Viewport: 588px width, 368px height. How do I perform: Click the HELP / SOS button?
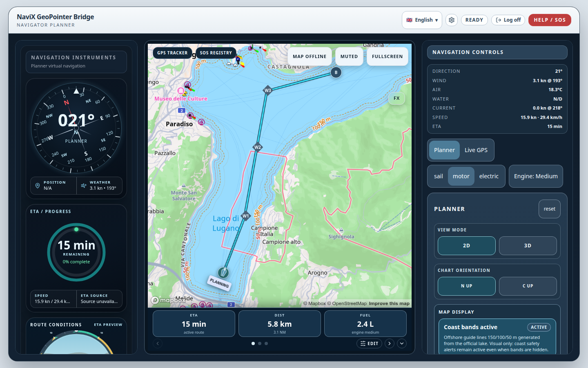pyautogui.click(x=550, y=20)
